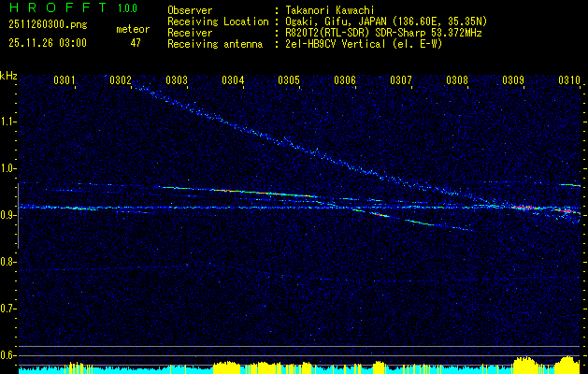
Task: Click the Observer label
Action: 190,10
